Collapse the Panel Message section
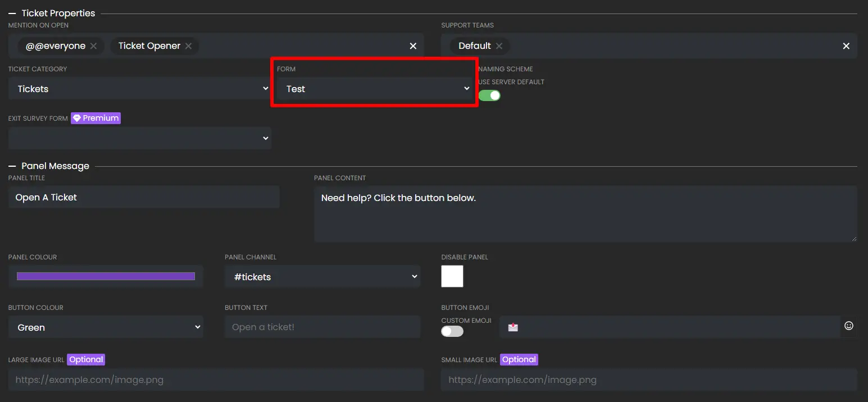The image size is (868, 402). click(x=12, y=166)
